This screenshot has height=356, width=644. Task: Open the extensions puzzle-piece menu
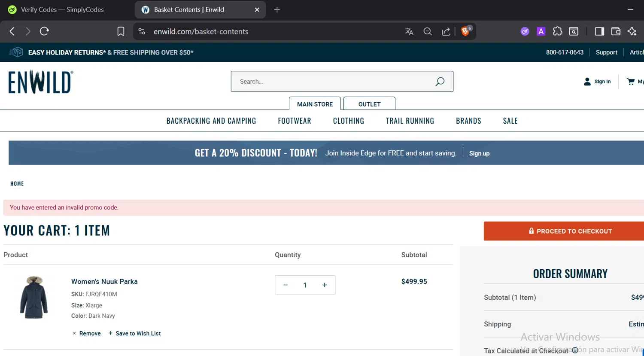[x=557, y=31]
